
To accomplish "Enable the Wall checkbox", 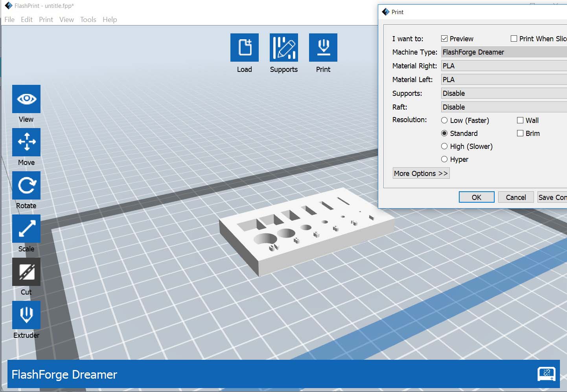I will pos(520,120).
